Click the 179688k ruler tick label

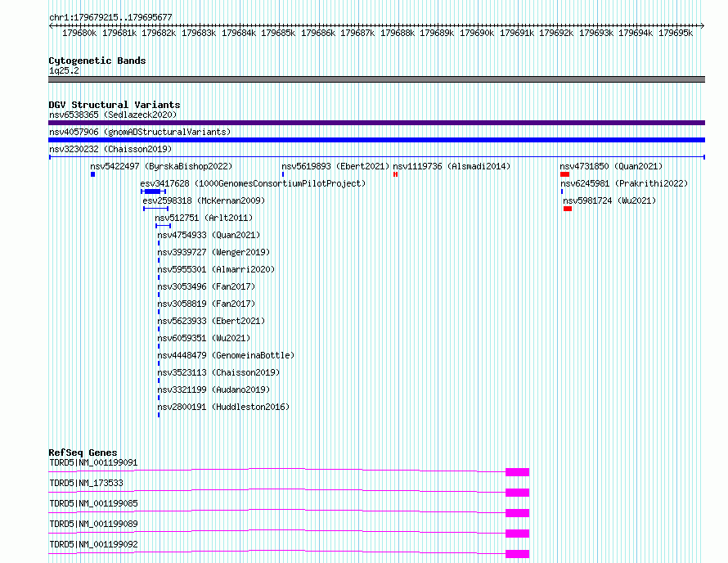pyautogui.click(x=398, y=33)
